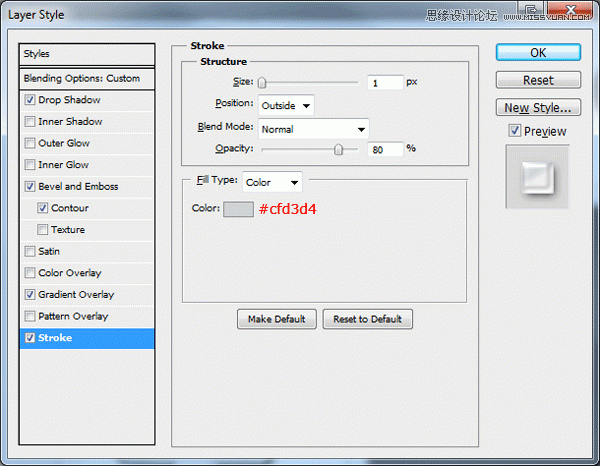Toggle the Preview checkbox

(515, 131)
